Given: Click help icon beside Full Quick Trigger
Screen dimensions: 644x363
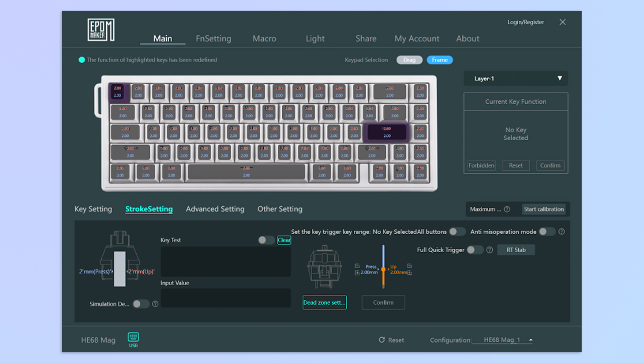Looking at the screenshot, I should [490, 250].
